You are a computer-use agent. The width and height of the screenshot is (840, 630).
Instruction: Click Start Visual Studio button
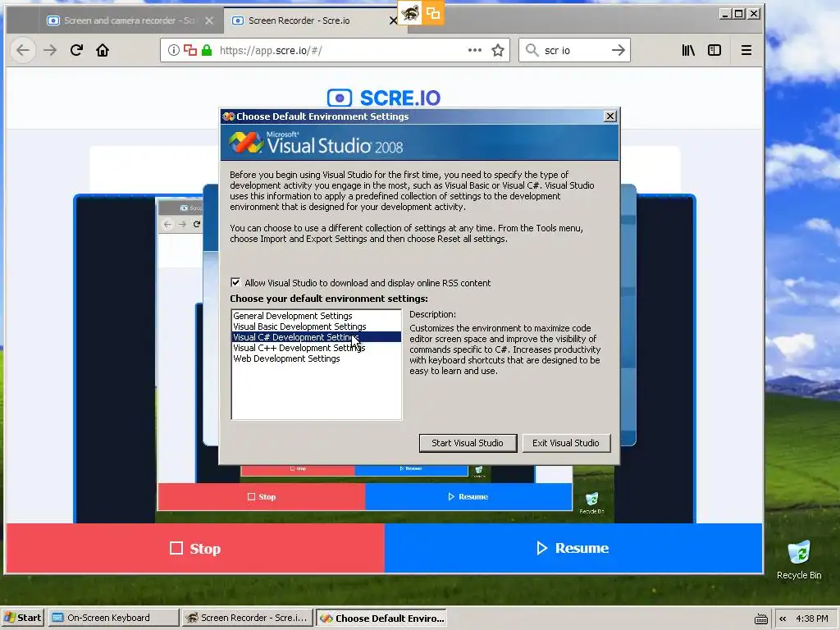tap(468, 443)
